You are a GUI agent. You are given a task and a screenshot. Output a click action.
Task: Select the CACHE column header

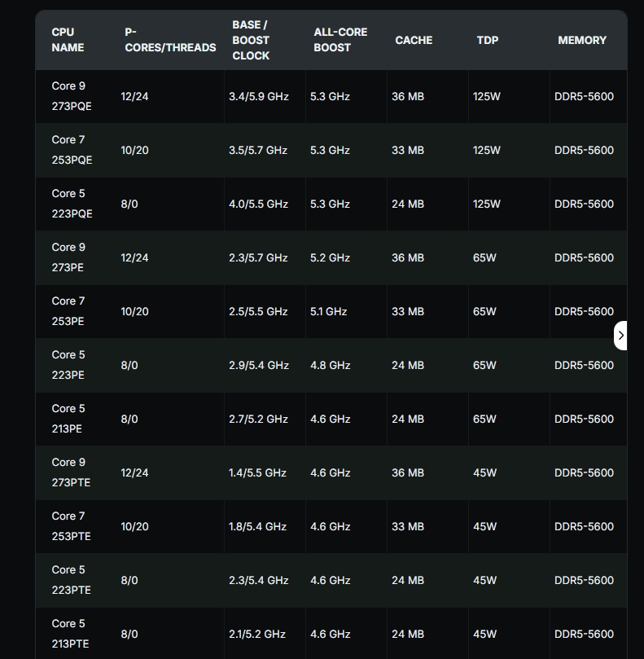pyautogui.click(x=414, y=40)
